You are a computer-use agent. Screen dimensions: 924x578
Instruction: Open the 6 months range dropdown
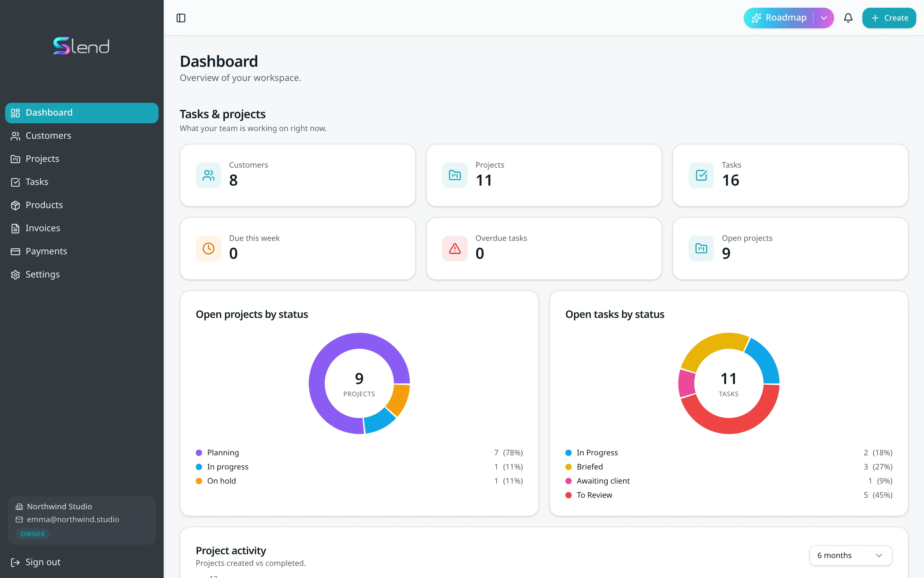pos(850,556)
